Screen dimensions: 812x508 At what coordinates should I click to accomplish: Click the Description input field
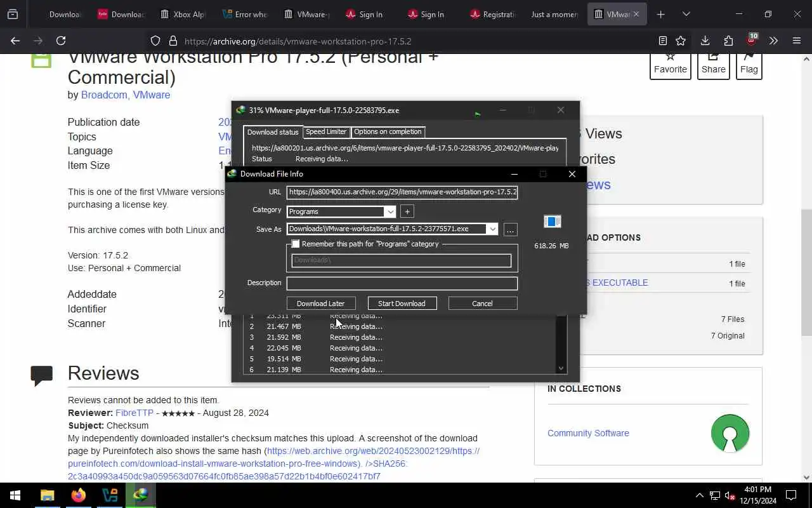pos(402,283)
